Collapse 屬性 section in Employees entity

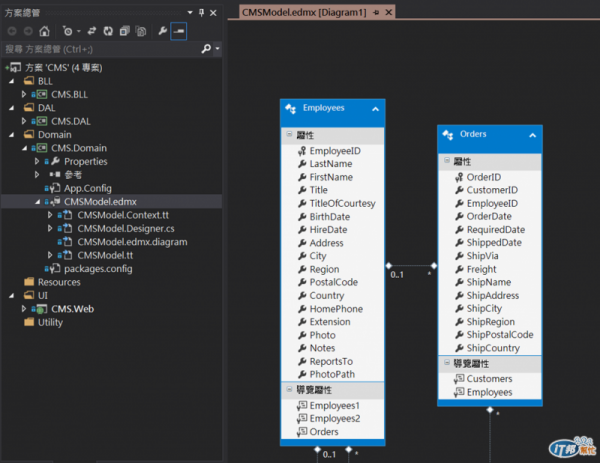289,134
